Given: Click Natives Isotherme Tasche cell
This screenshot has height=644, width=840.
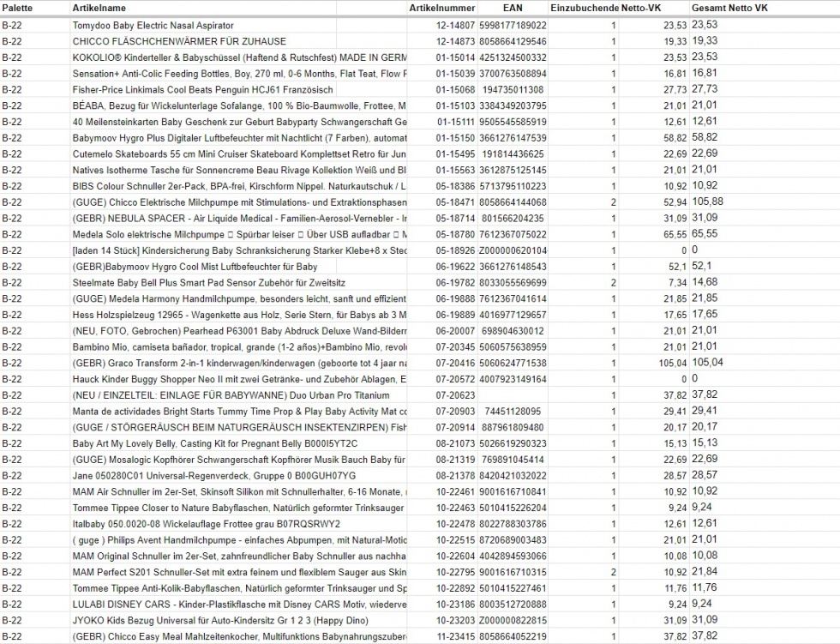Looking at the screenshot, I should click(239, 170).
